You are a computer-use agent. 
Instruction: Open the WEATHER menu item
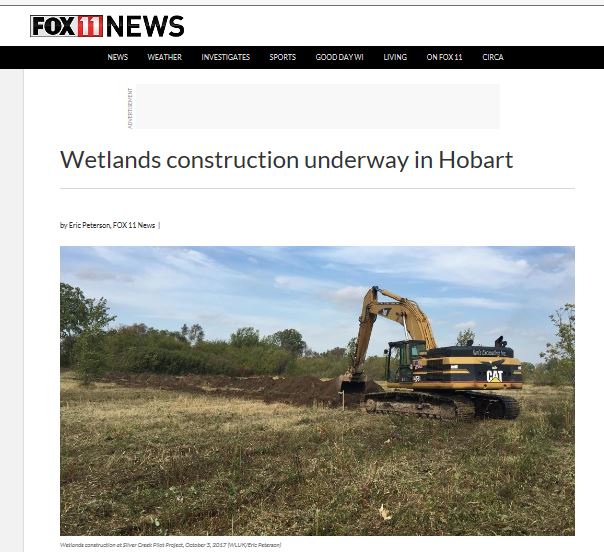click(164, 57)
